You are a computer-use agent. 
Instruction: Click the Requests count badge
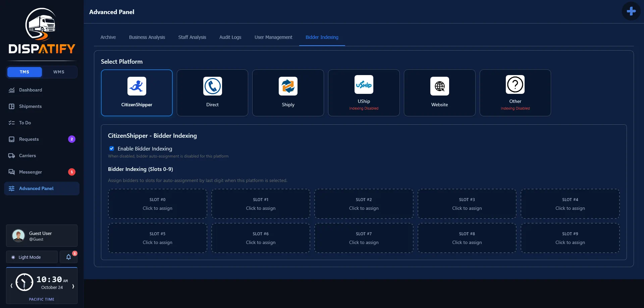point(72,139)
